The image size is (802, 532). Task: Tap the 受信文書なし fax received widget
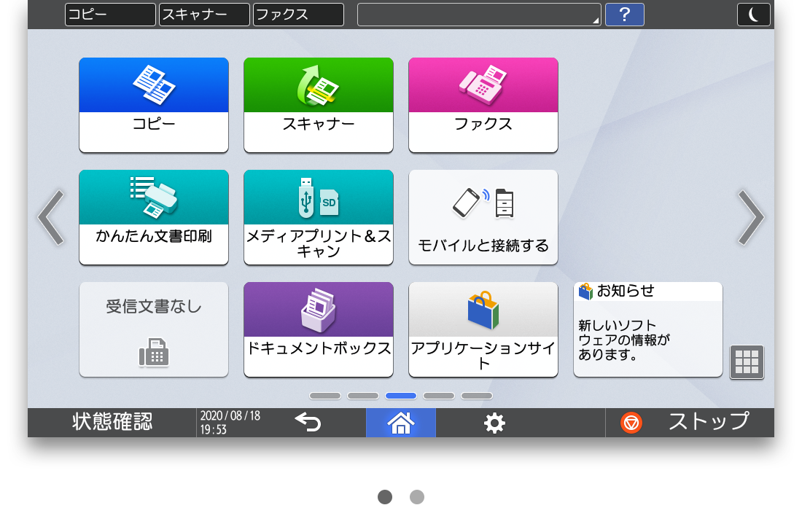pos(154,329)
